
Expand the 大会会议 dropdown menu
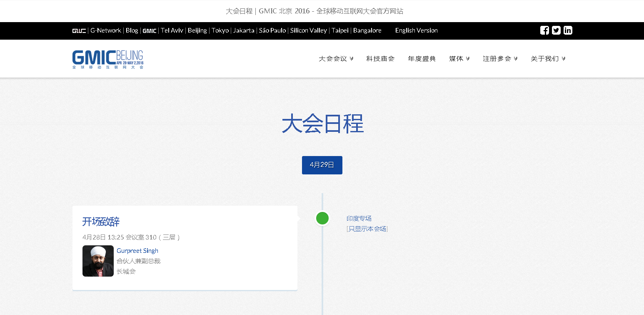(x=336, y=59)
